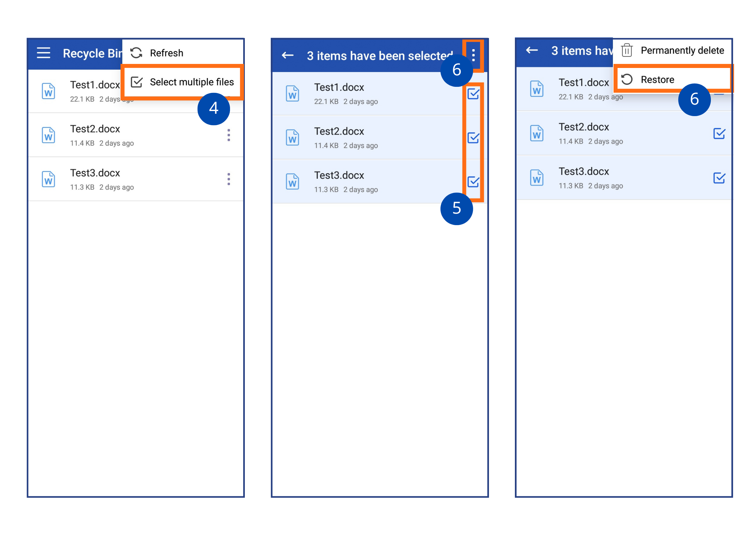
Task: Click Word icon of Test1.docx in right screen
Action: 537,89
